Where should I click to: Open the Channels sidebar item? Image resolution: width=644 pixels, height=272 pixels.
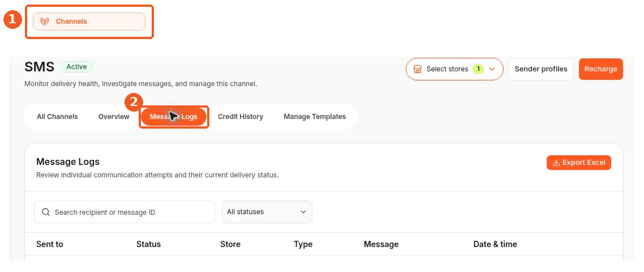[89, 22]
